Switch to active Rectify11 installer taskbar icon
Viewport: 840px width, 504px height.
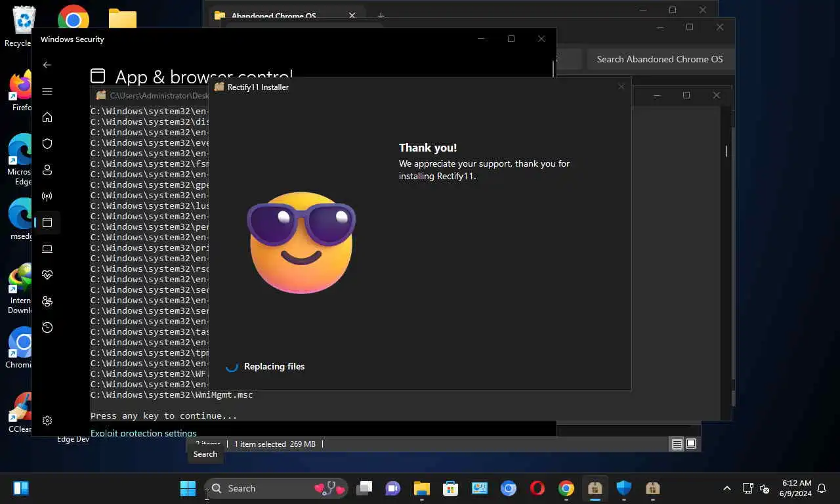pyautogui.click(x=595, y=488)
